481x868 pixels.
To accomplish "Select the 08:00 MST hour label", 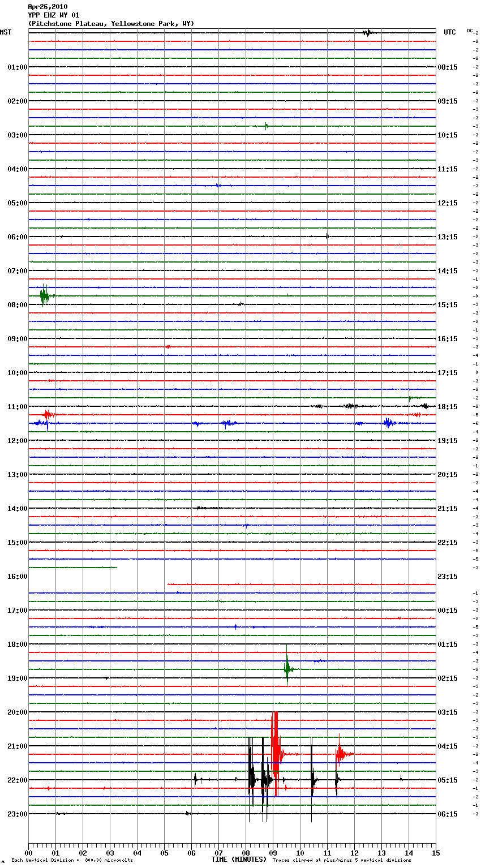I will [x=18, y=305].
